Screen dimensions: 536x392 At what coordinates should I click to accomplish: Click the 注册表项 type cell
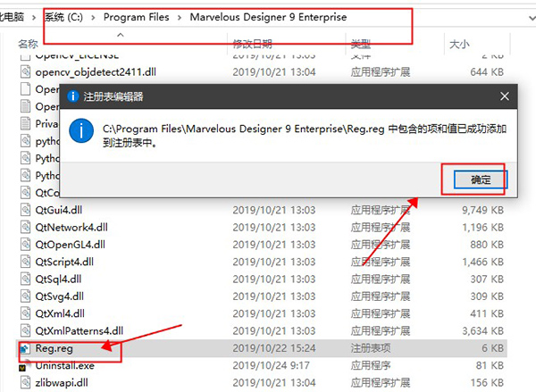371,348
